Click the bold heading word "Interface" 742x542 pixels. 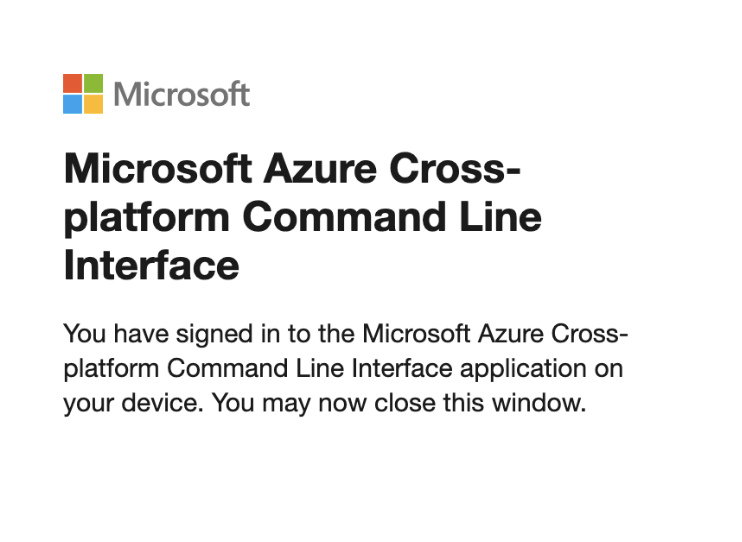click(151, 266)
